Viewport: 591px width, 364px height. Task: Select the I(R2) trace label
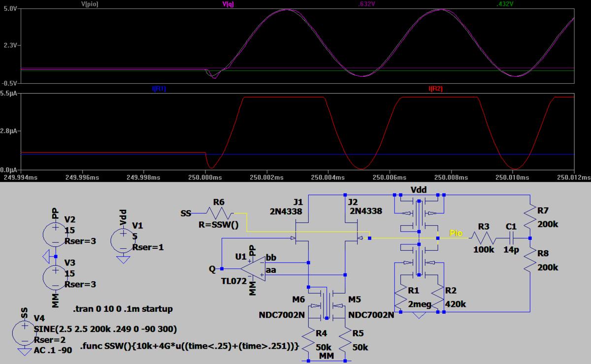pos(435,89)
